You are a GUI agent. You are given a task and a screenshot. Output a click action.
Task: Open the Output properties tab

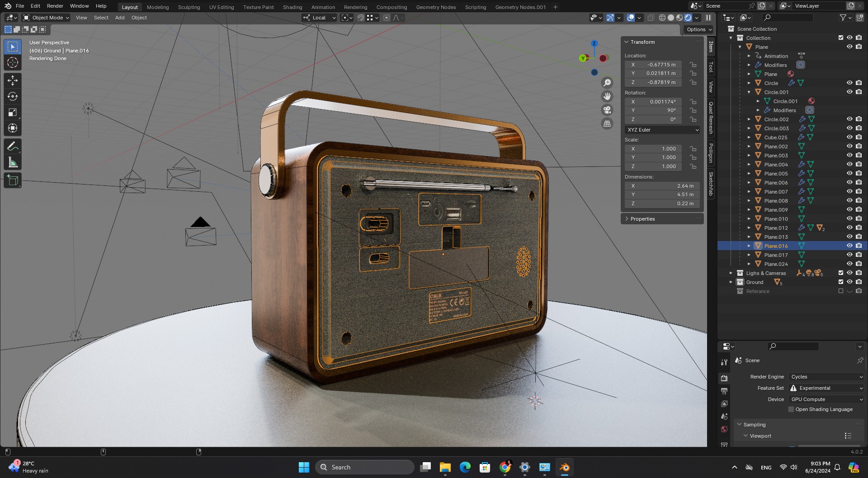pos(724,391)
